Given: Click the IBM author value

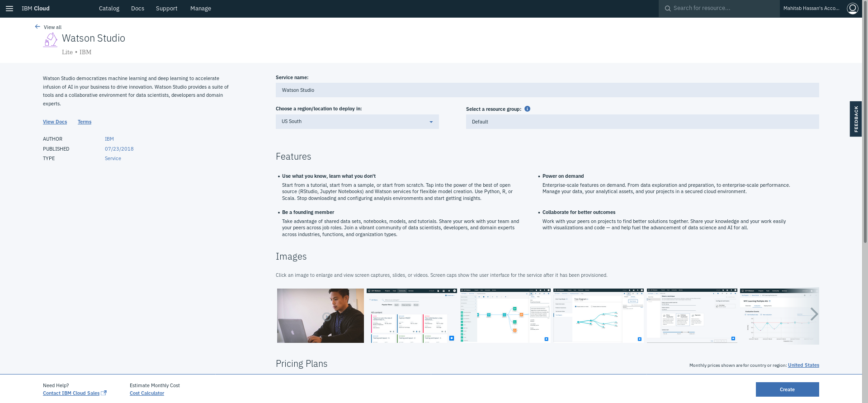Looking at the screenshot, I should tap(109, 139).
